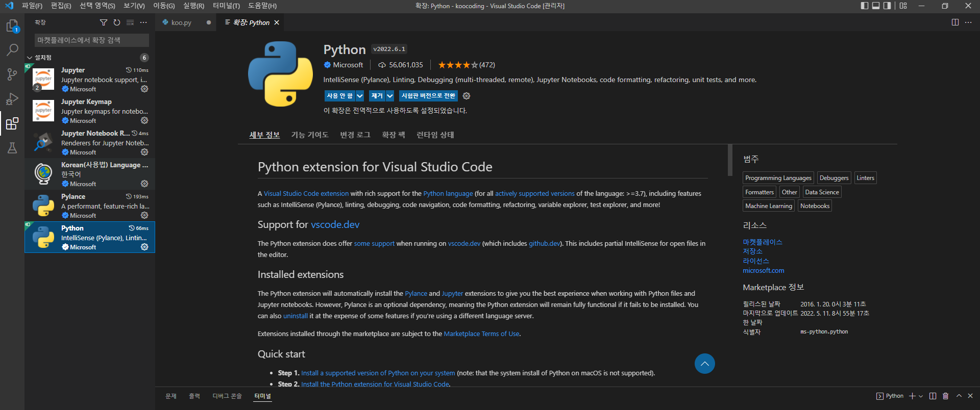The image size is (980, 410).
Task: Select Jupyter Keymap in installed list
Action: point(90,111)
